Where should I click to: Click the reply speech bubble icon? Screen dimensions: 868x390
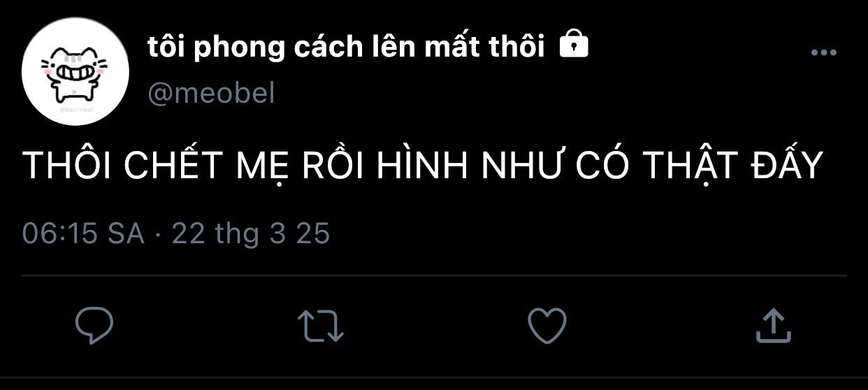coord(94,326)
